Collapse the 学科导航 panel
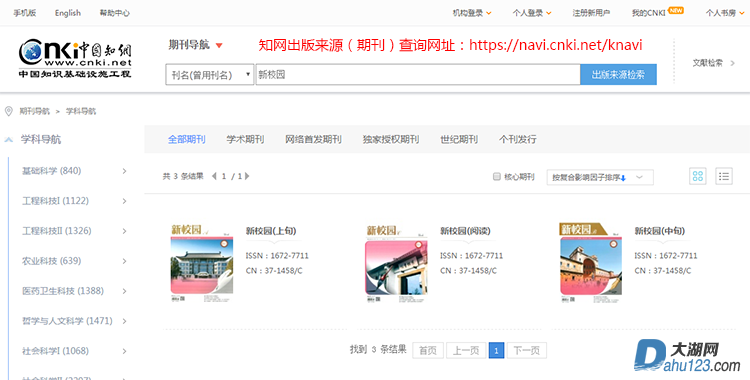This screenshot has width=750, height=380. point(9,140)
